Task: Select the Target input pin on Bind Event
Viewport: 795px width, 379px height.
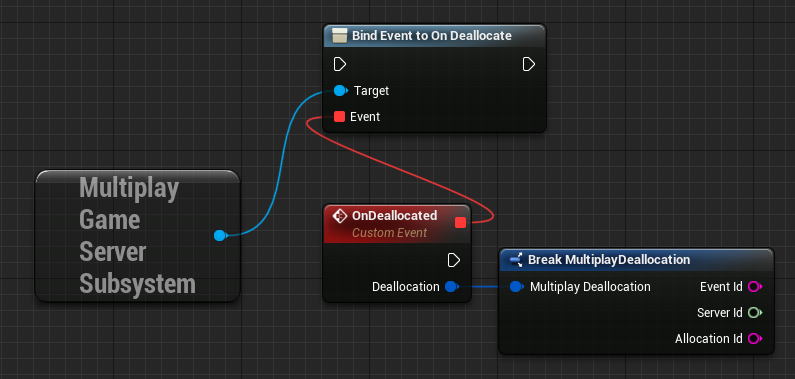Action: (341, 91)
